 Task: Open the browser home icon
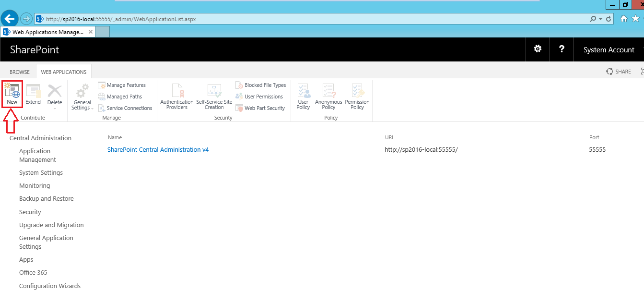tap(624, 19)
